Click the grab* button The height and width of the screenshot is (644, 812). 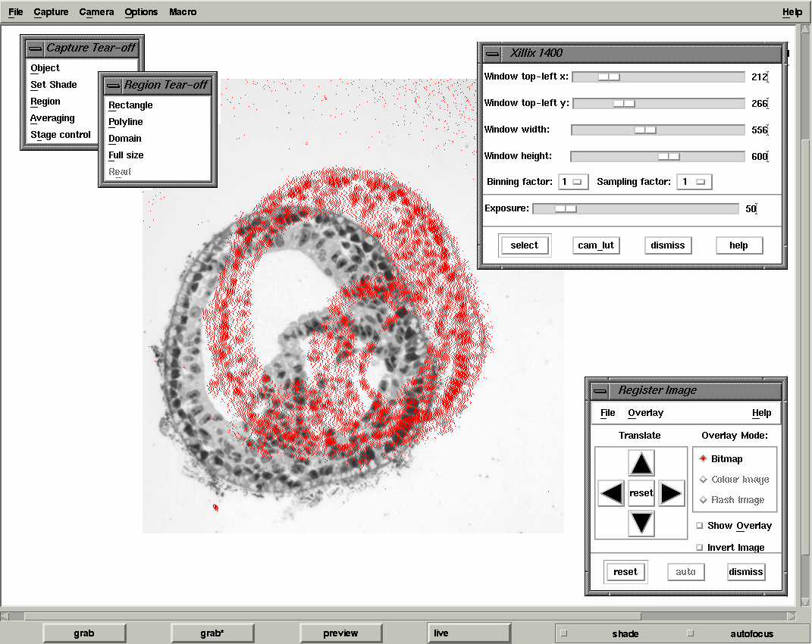[212, 633]
